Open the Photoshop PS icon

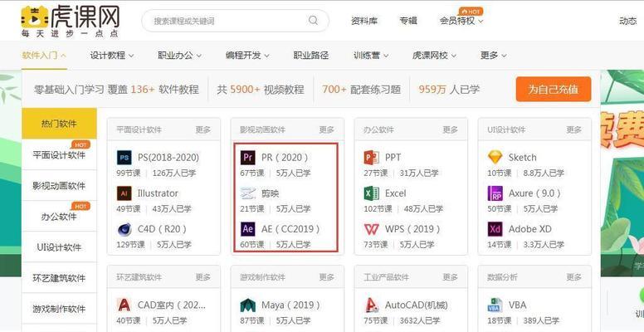coord(124,158)
